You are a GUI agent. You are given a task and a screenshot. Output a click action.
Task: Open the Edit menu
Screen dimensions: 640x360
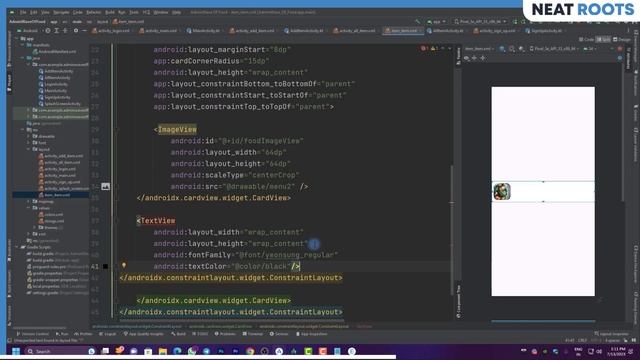(x=34, y=12)
